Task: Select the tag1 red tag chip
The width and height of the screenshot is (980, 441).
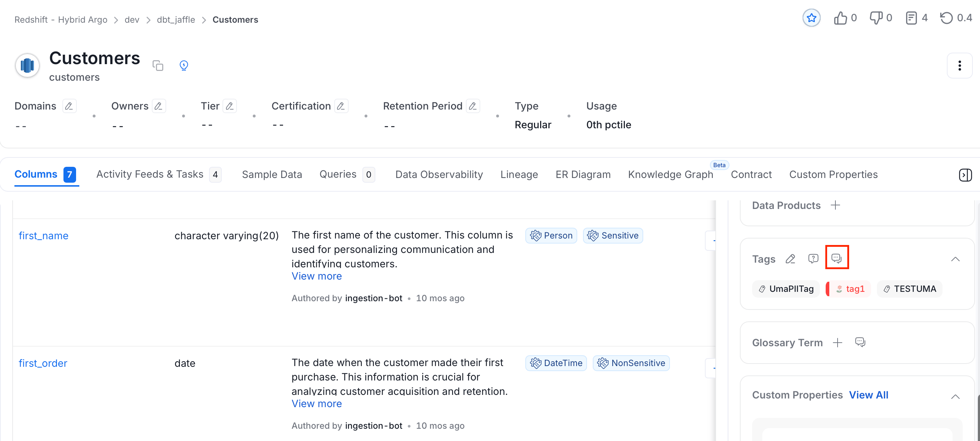Action: [x=849, y=289]
